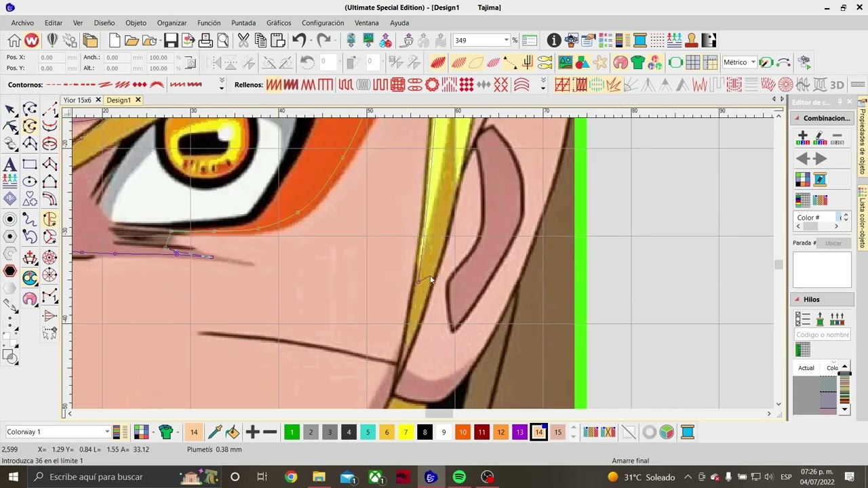This screenshot has width=868, height=488.
Task: Toggle the display options checklist icon
Action: tap(530, 41)
